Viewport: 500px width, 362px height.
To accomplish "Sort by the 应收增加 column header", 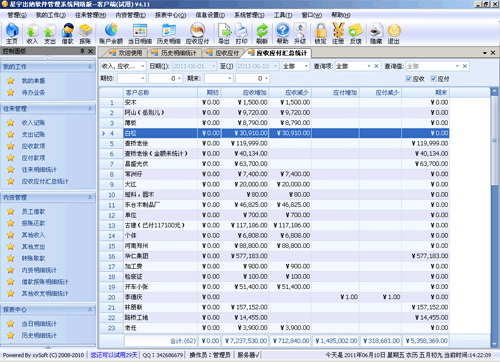I will (x=245, y=92).
